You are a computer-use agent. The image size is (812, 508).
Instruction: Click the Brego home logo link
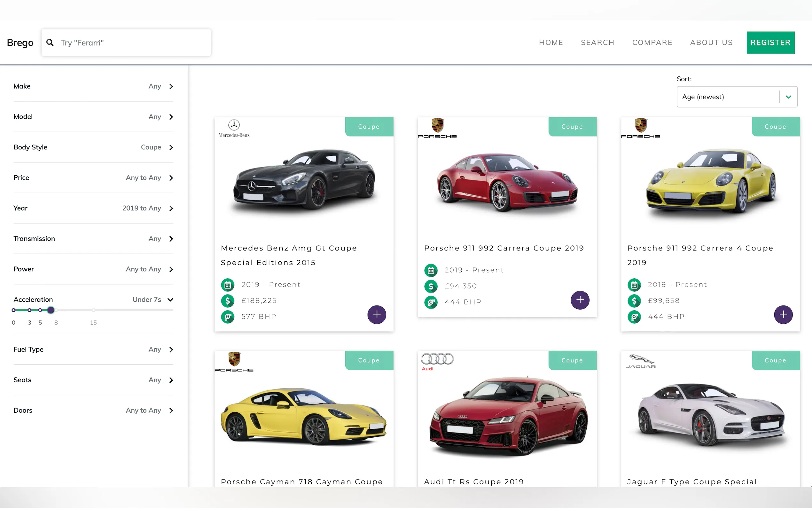click(x=20, y=43)
